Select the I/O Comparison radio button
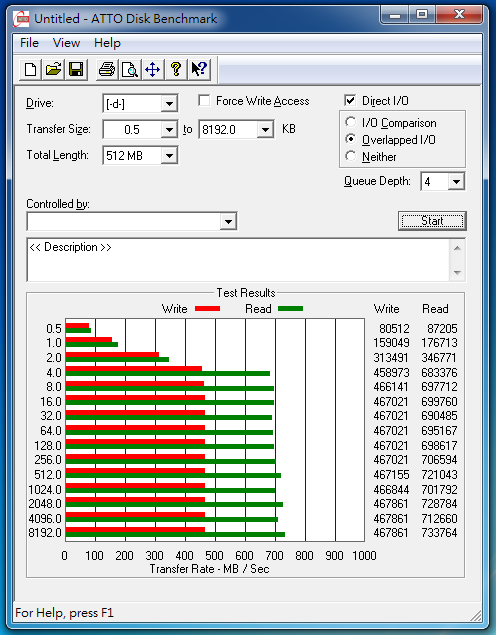The image size is (496, 635). pyautogui.click(x=351, y=122)
